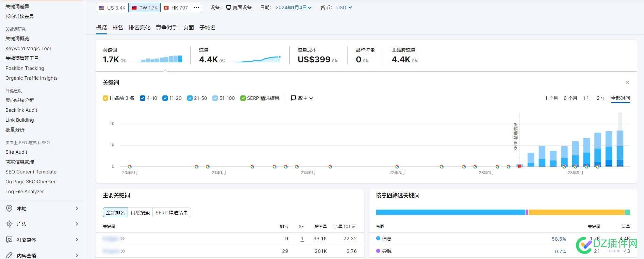644x259 pixels.
Task: Open Position Tracking in sidebar
Action: point(25,68)
